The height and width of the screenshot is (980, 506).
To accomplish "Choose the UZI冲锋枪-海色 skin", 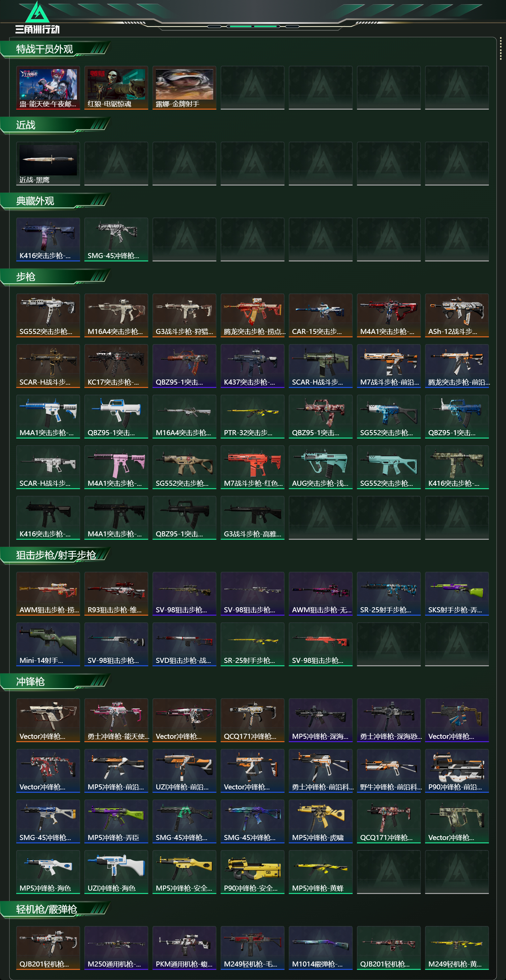I will (x=116, y=872).
